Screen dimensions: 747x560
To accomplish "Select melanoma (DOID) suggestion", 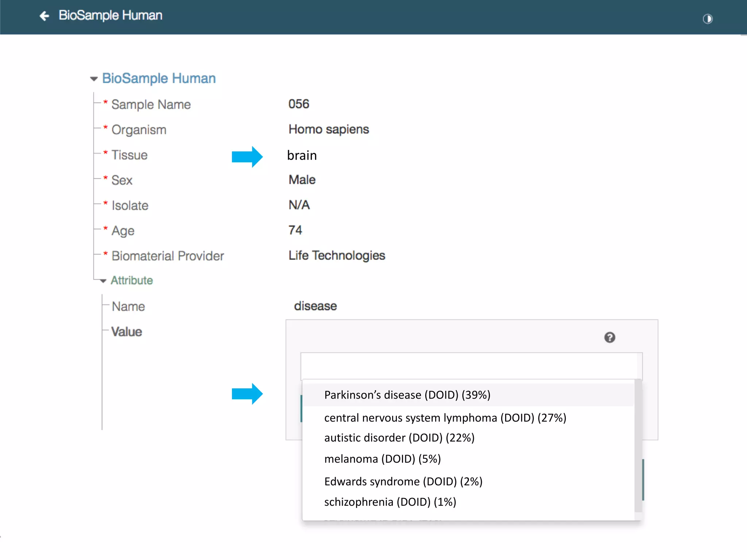I will click(382, 459).
